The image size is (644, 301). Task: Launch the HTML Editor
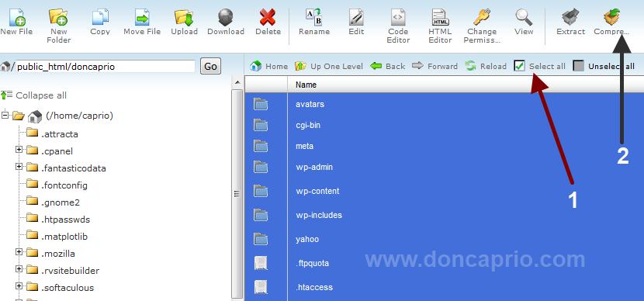click(x=440, y=26)
